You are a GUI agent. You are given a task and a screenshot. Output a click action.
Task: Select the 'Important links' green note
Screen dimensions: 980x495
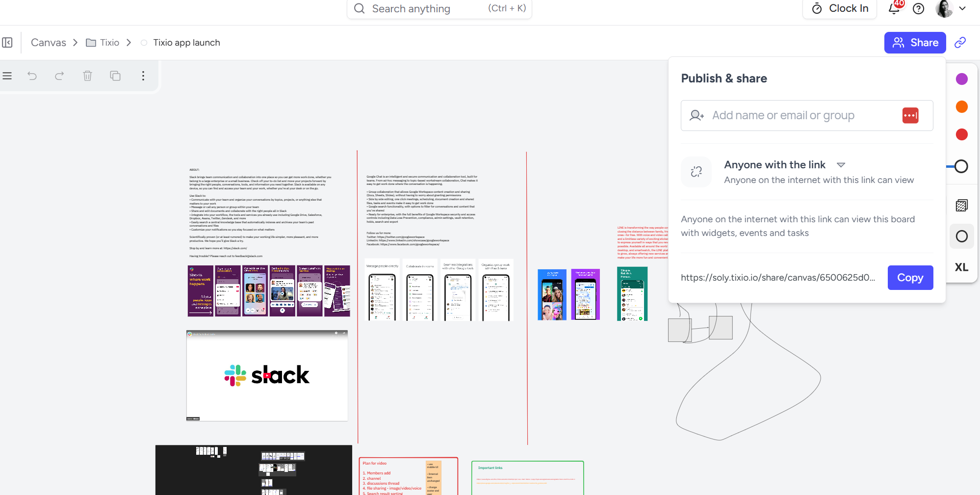528,478
